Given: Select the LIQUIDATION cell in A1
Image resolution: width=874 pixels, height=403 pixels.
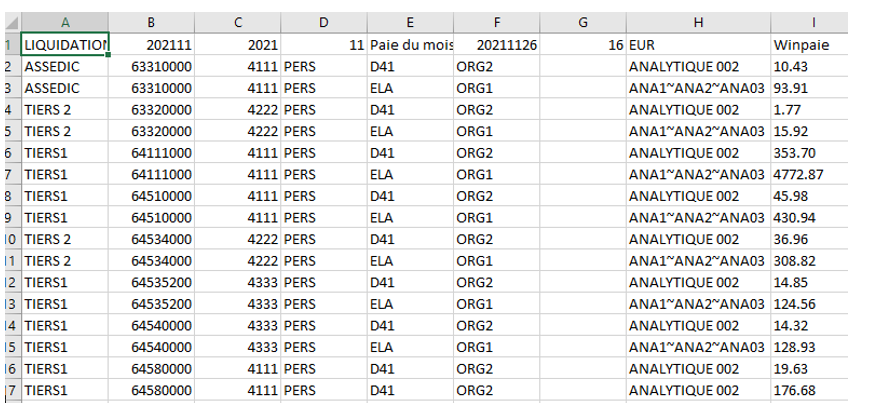Looking at the screenshot, I should (x=65, y=44).
